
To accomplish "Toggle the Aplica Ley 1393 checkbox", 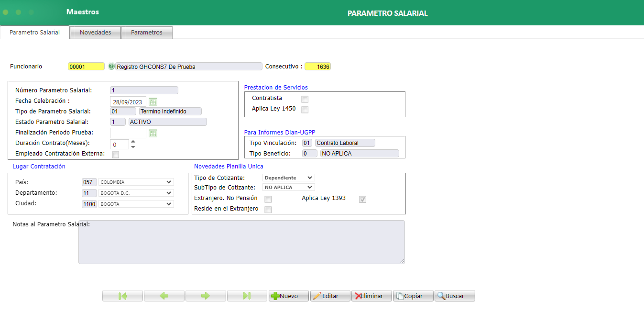I will pyautogui.click(x=363, y=199).
